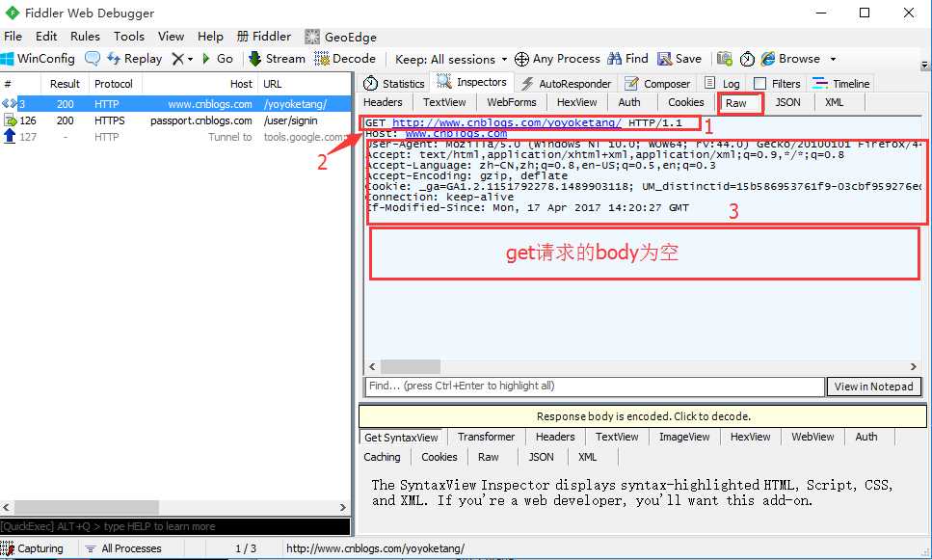
Task: Select the request Raw inspector tab
Action: click(735, 103)
